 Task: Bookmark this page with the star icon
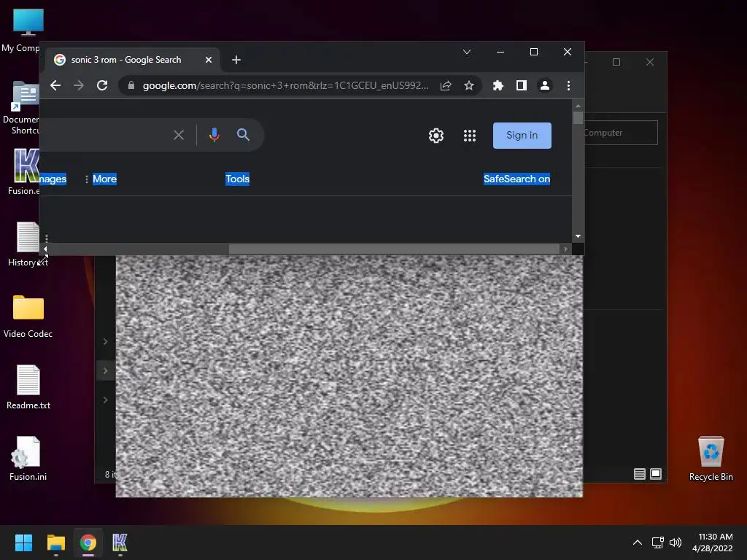tap(469, 85)
